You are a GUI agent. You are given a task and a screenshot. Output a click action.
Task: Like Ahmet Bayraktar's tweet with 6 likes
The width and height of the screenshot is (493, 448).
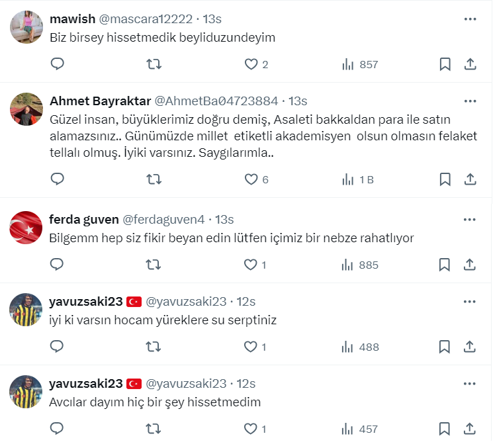tap(251, 179)
